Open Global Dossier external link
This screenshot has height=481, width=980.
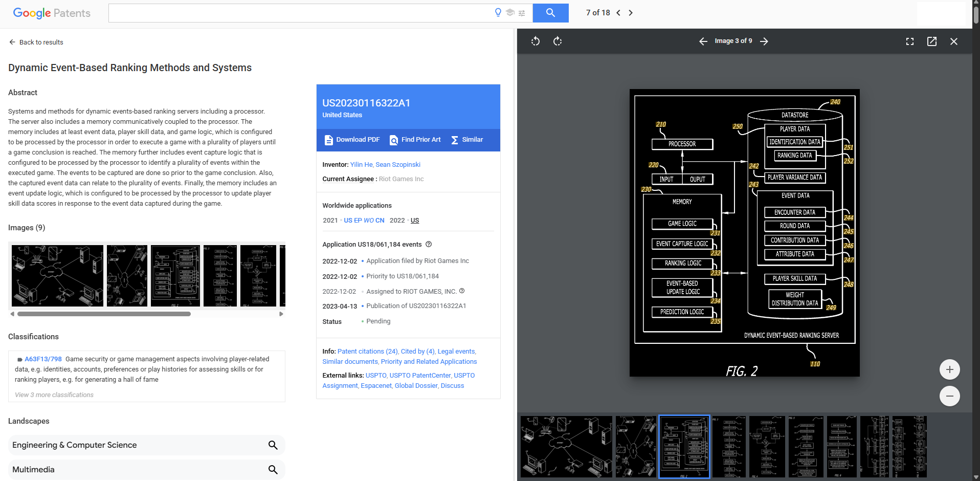[x=416, y=385]
